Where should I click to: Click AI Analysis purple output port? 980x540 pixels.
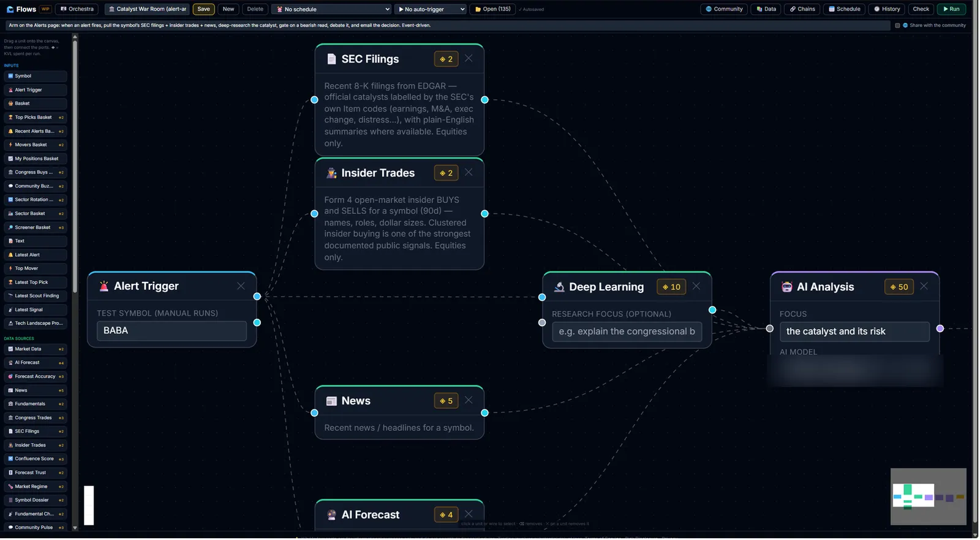[940, 329]
